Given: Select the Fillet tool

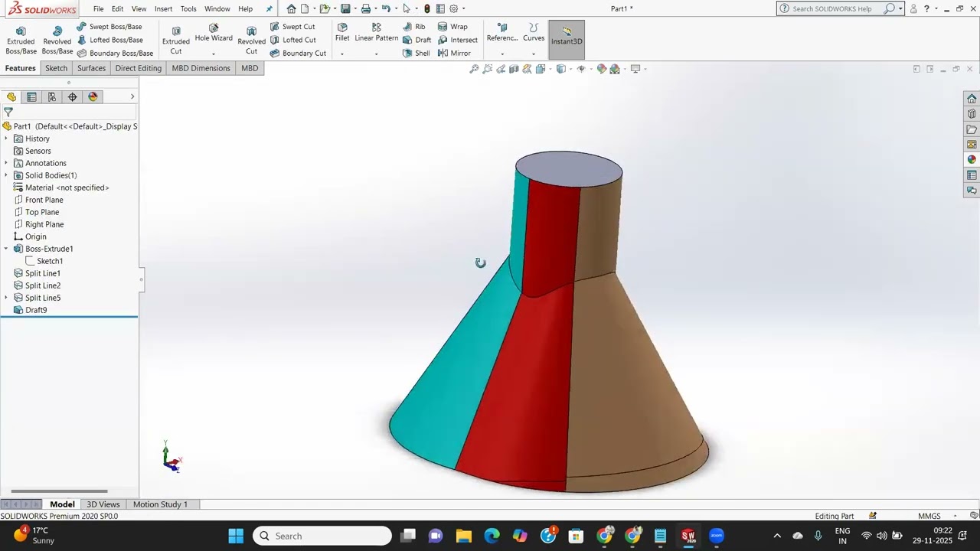Looking at the screenshot, I should 342,33.
